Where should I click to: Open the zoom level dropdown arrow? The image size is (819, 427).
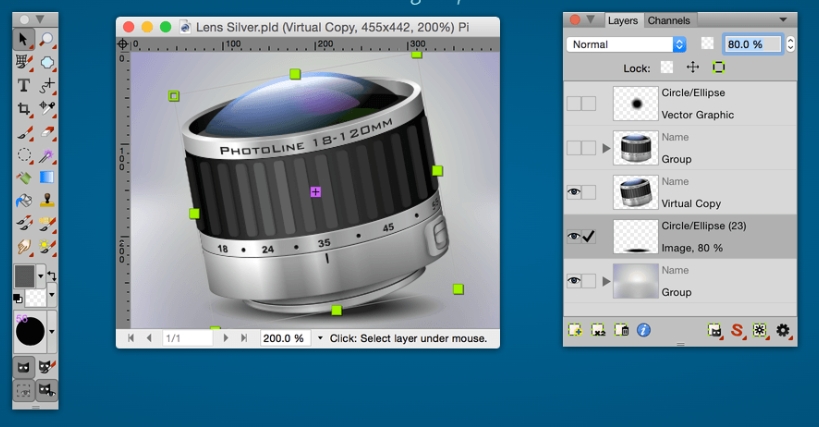pos(320,339)
